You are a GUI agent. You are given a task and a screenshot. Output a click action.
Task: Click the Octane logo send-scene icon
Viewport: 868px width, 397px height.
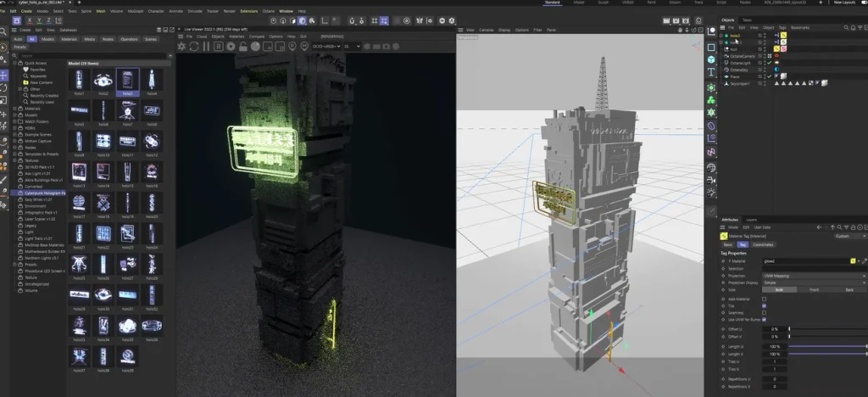[x=181, y=47]
